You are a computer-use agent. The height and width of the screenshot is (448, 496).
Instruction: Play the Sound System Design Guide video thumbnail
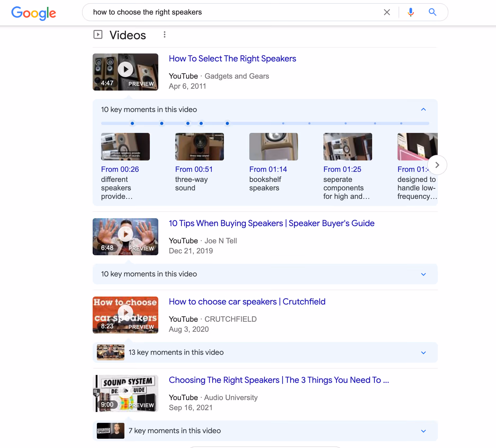point(125,393)
